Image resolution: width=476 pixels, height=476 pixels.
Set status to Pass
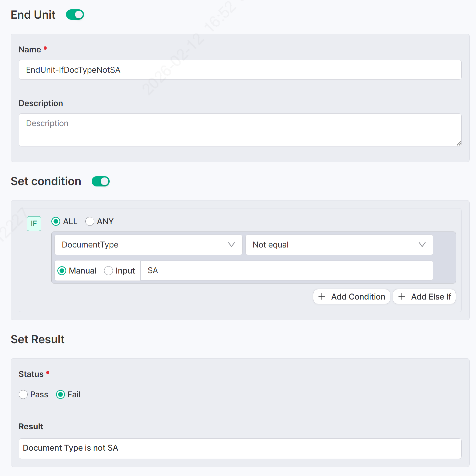(23, 395)
